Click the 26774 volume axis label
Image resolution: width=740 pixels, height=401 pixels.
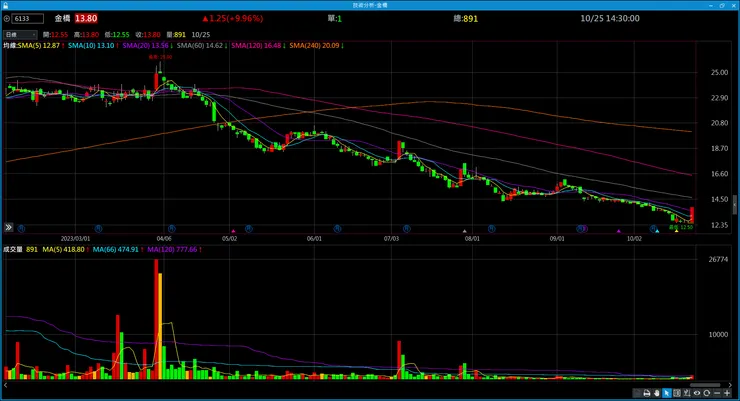click(718, 259)
